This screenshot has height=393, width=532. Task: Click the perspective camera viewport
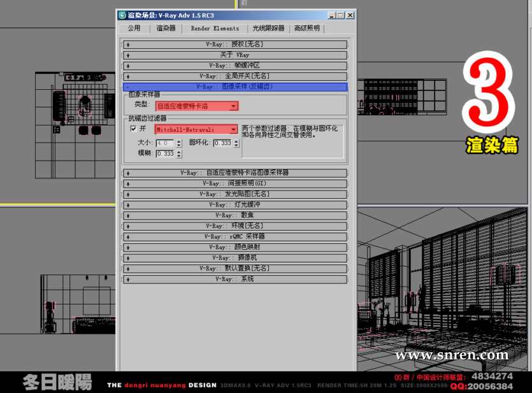click(x=443, y=289)
